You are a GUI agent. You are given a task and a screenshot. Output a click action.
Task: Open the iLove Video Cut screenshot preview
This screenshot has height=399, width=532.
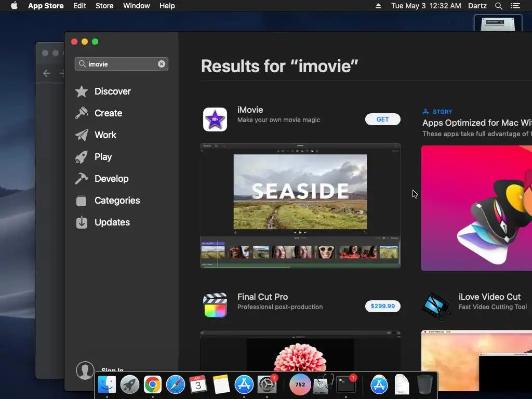(x=477, y=360)
